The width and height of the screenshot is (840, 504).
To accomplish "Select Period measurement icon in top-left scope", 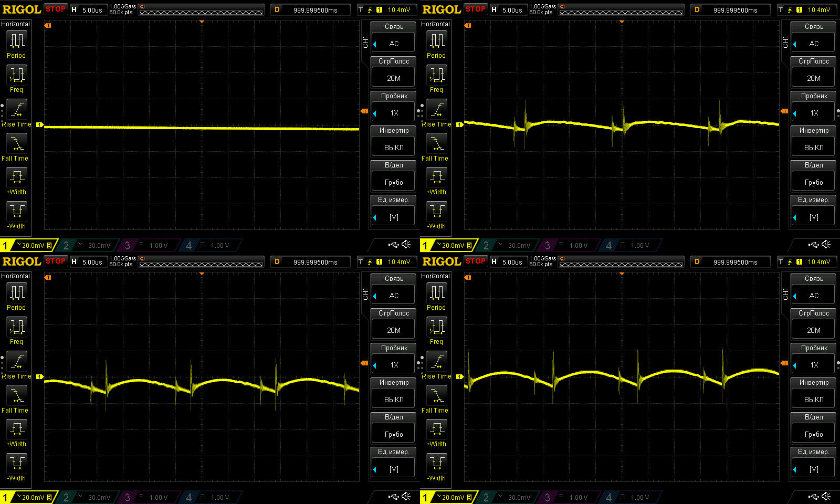I will 17,40.
